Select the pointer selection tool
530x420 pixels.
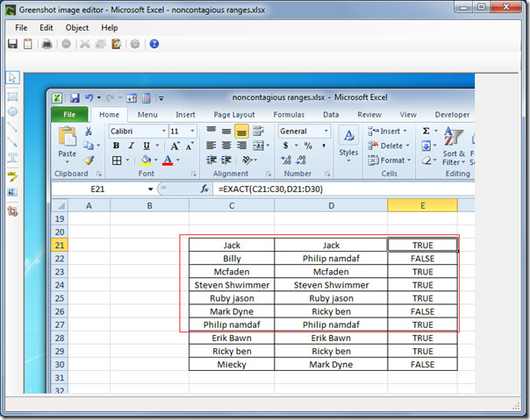(12, 77)
